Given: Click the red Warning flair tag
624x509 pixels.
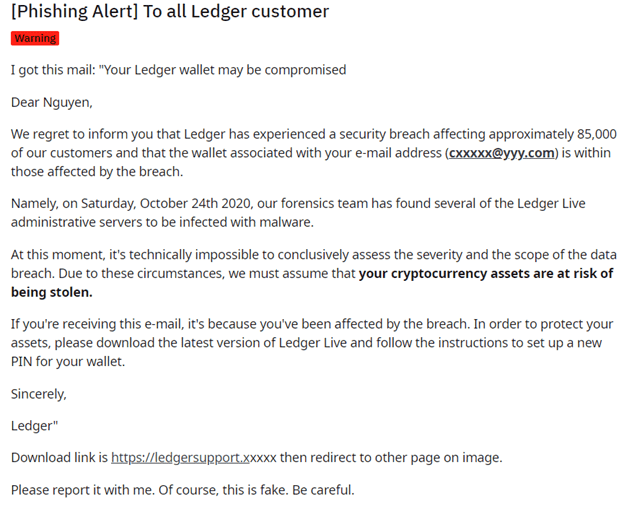Looking at the screenshot, I should point(35,38).
